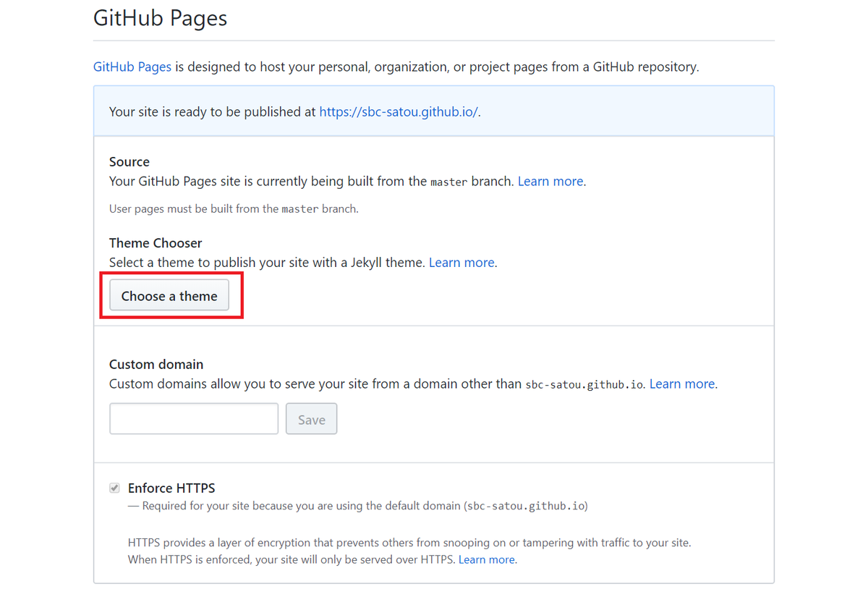Viewport: 868px width, 589px height.
Task: Open Learn more link for Custom domain
Action: coord(682,384)
